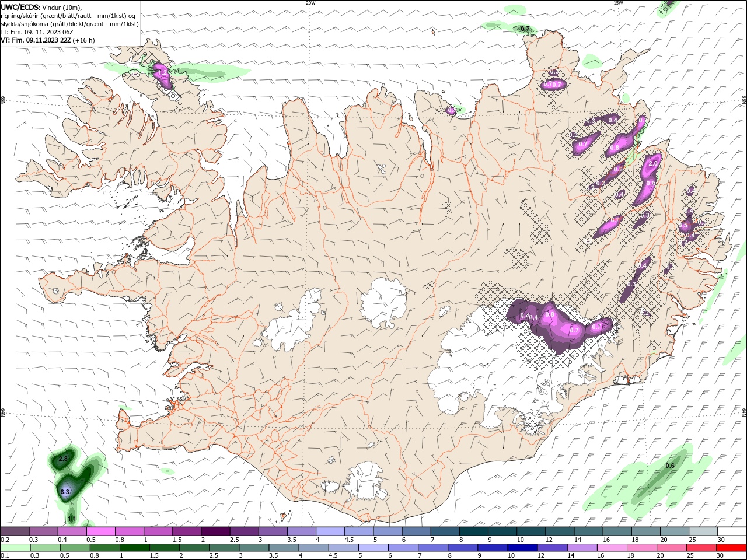Click the bright red 30 swatch in lower legend

click(731, 548)
